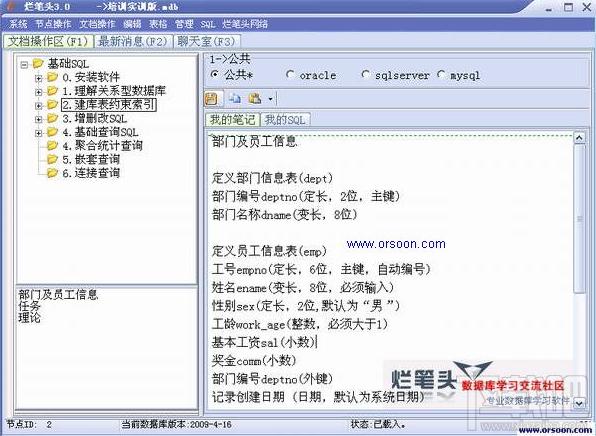Click folder icon beside 4. 聚合统计查询
The width and height of the screenshot is (596, 436).
[52, 146]
